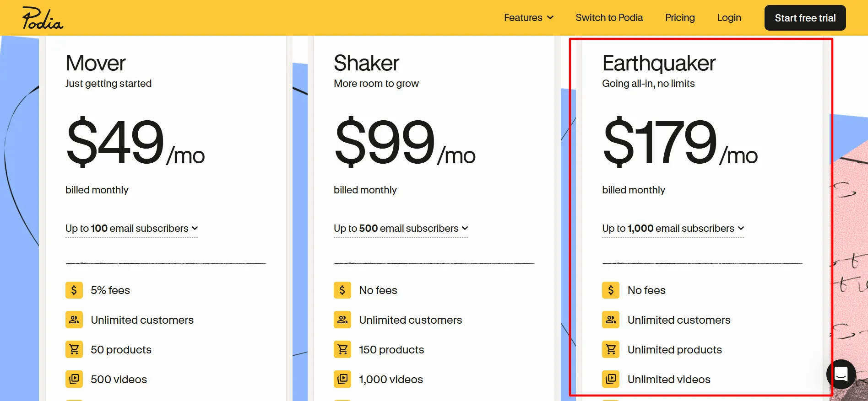Click the cart products icon in Earthquaker plan
Viewport: 868px width, 401px height.
tap(611, 349)
